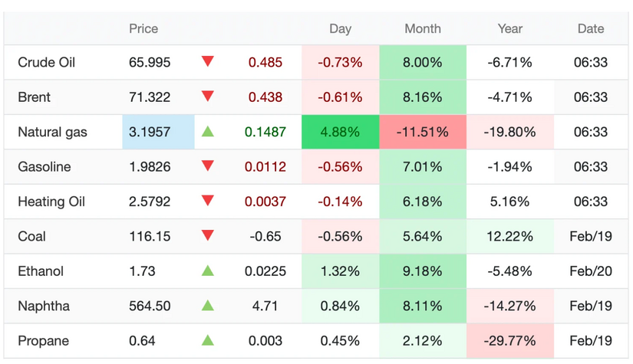Open the Natural gas commodity link
The image size is (633, 364).
53,132
